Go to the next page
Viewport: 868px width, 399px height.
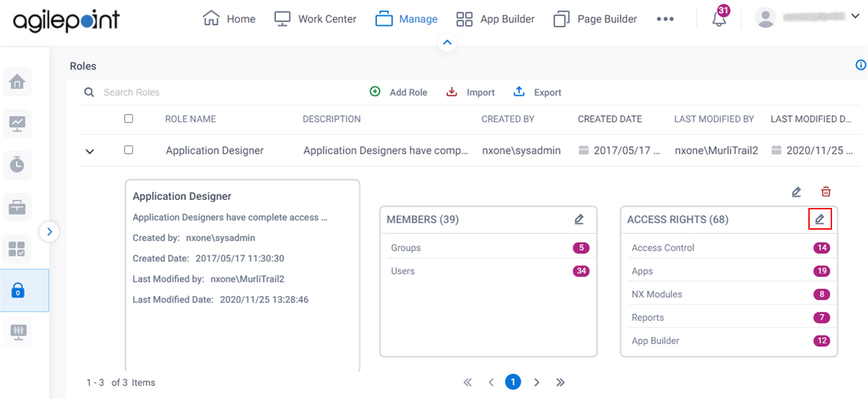point(536,382)
